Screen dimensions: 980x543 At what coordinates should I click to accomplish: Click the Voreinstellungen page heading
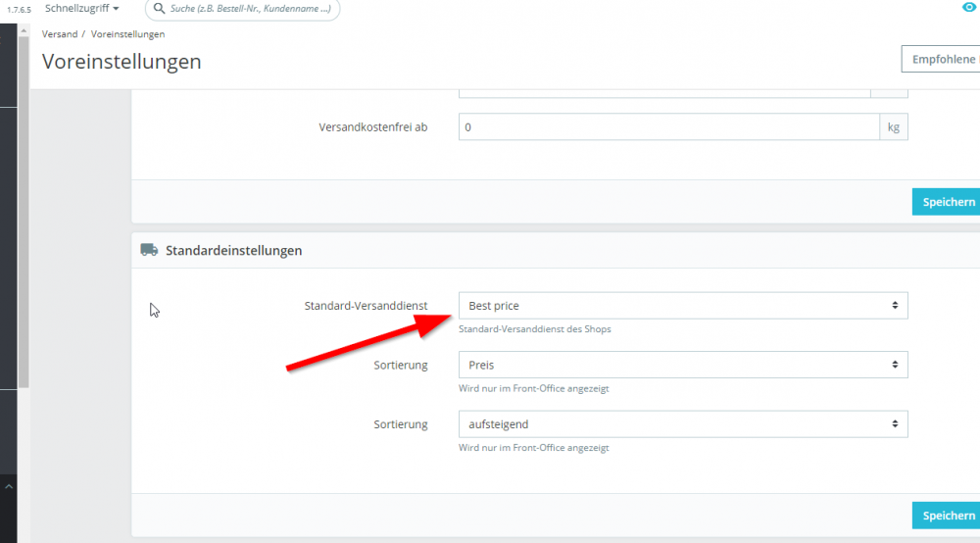pyautogui.click(x=122, y=61)
